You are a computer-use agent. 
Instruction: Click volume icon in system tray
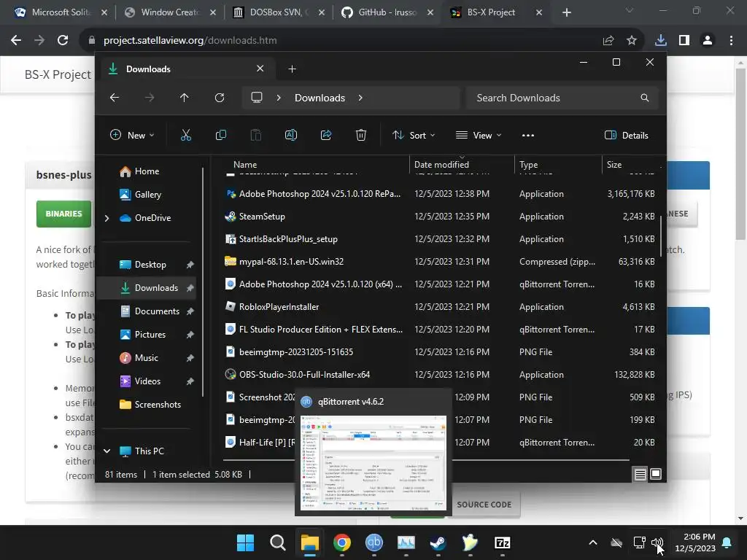[x=657, y=542]
